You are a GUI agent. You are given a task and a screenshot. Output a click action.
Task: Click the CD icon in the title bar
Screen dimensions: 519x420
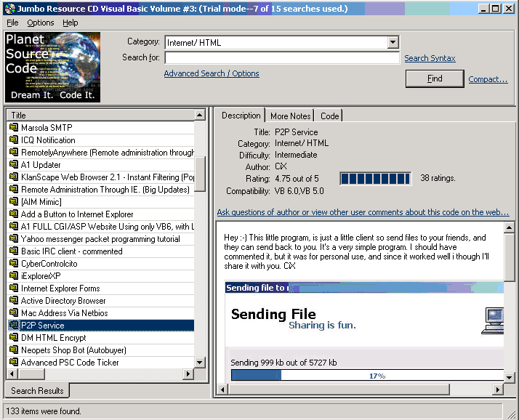tap(10, 9)
